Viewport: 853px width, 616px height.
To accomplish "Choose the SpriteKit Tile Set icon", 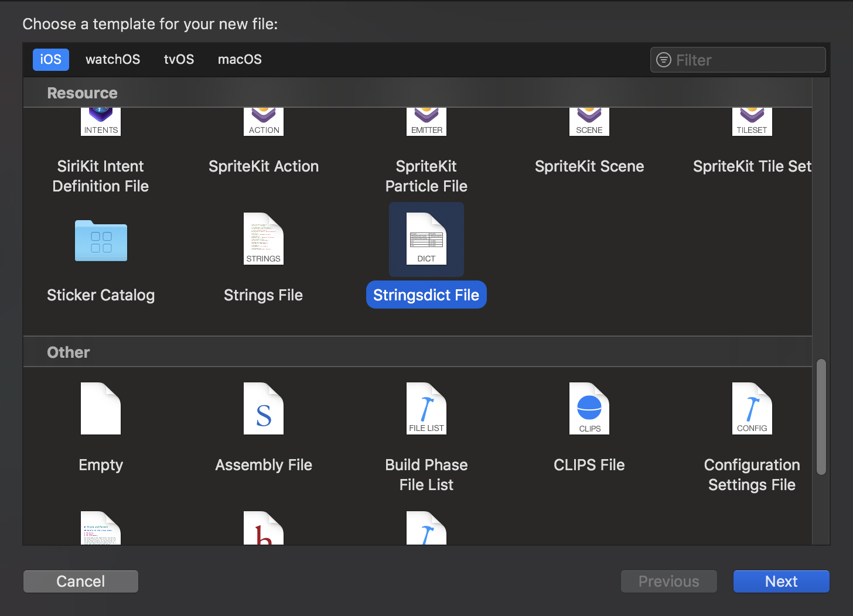I will tap(752, 122).
